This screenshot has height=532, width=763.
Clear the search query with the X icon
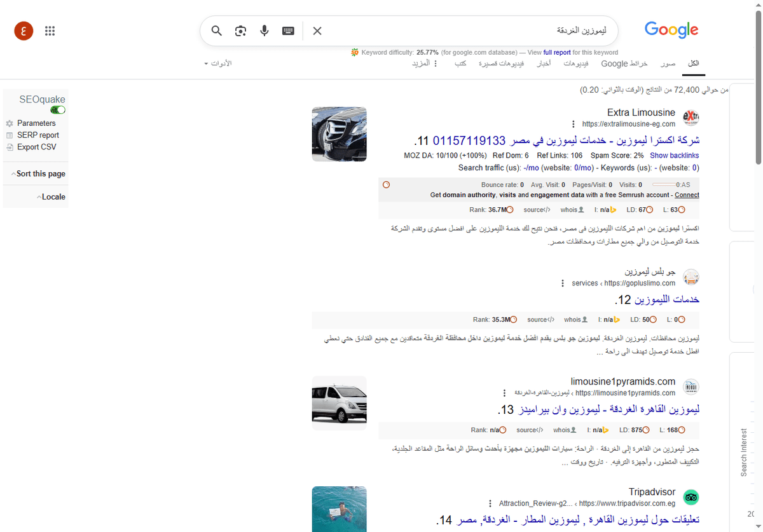(317, 31)
